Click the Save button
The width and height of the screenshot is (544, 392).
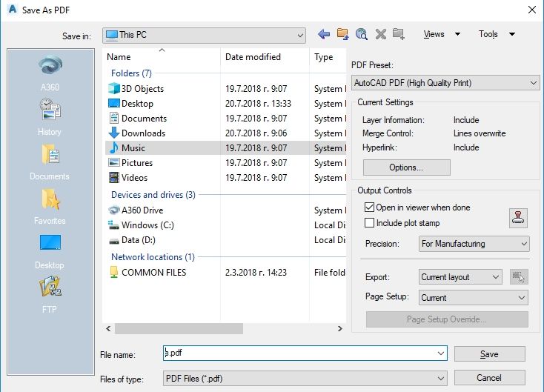click(x=490, y=354)
